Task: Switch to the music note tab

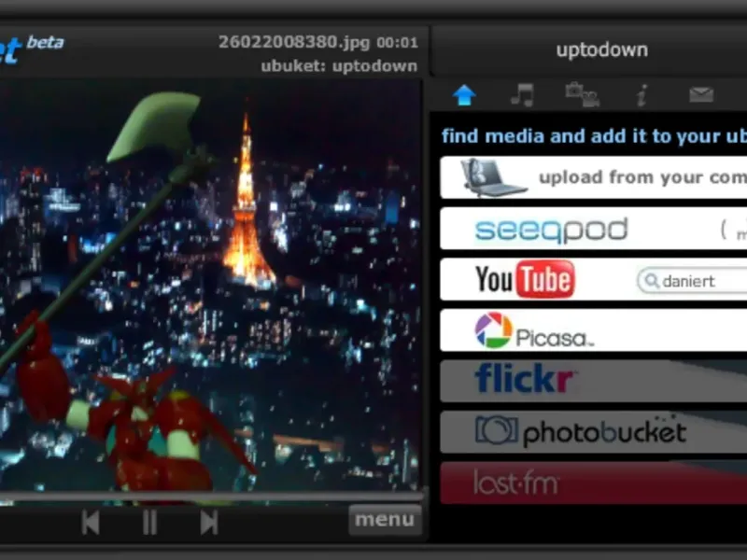Action: point(523,95)
